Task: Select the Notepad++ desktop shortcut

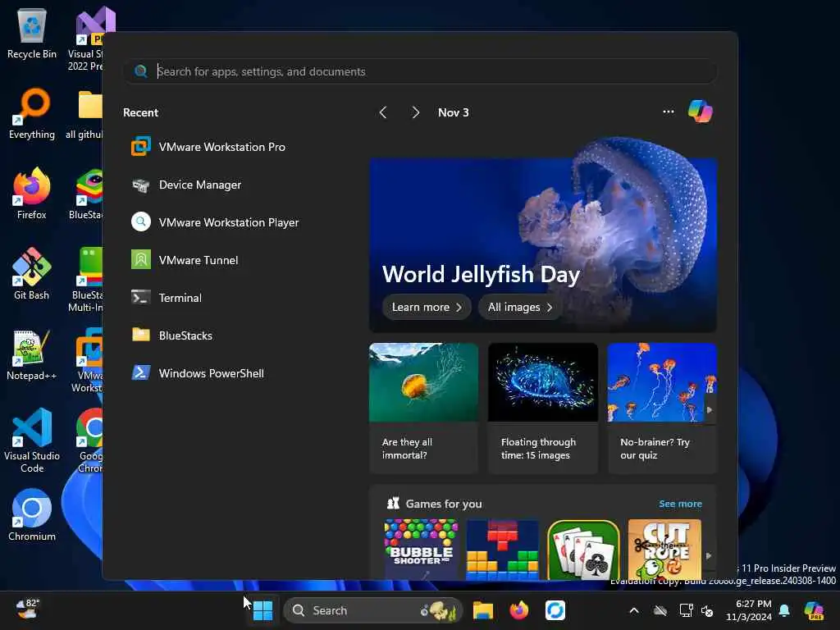Action: pos(32,354)
